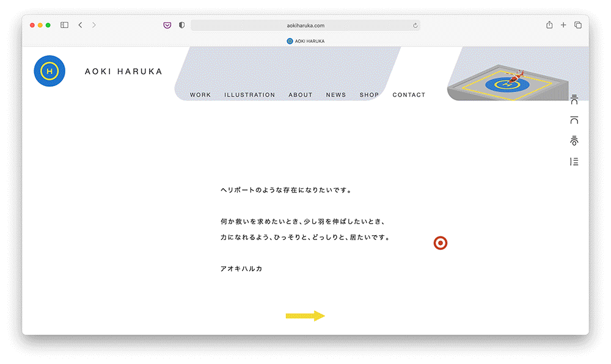Open a new tab with the plus icon
The image size is (611, 364).
[x=563, y=25]
